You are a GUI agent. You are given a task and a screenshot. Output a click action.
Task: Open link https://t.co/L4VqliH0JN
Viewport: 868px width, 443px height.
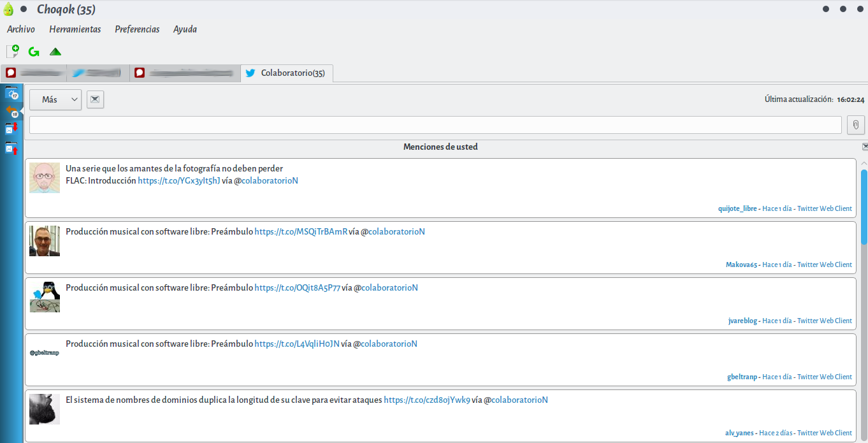pos(298,344)
